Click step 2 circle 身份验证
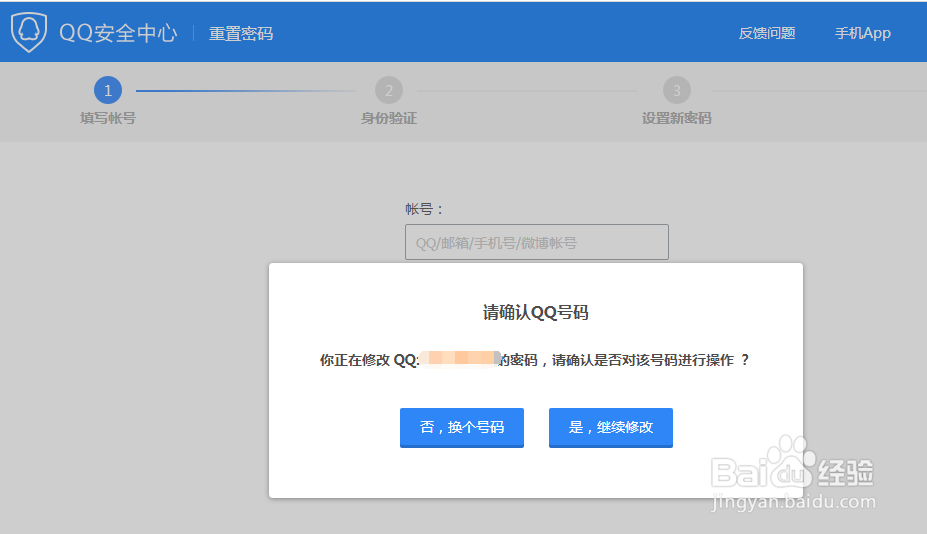The height and width of the screenshot is (534, 927). [x=388, y=90]
